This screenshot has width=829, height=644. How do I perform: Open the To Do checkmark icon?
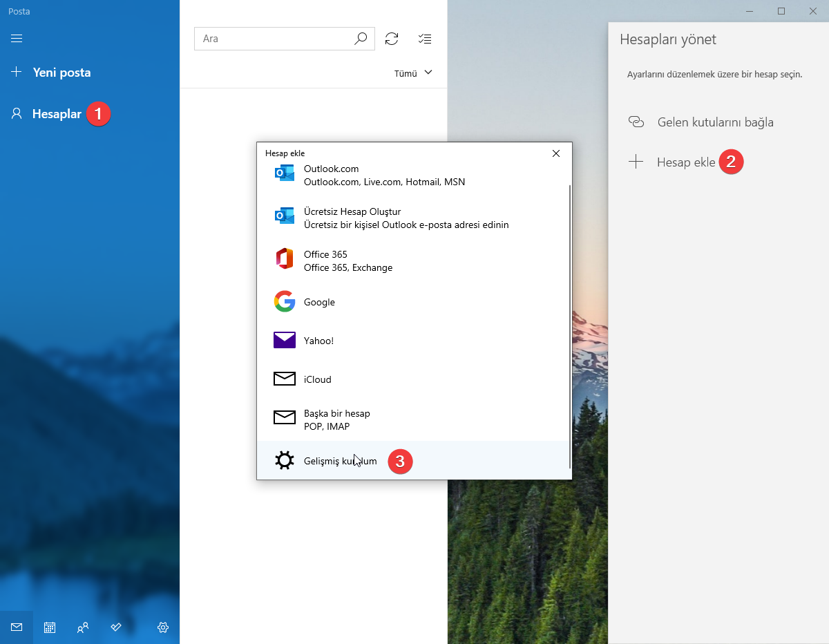pos(116,627)
